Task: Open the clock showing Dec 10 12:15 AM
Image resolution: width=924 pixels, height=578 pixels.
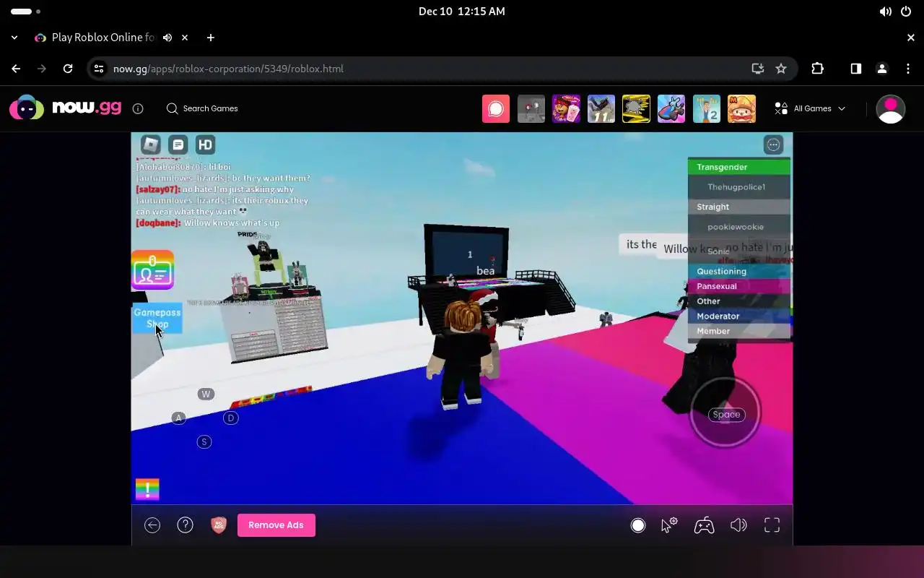Action: pos(462,12)
